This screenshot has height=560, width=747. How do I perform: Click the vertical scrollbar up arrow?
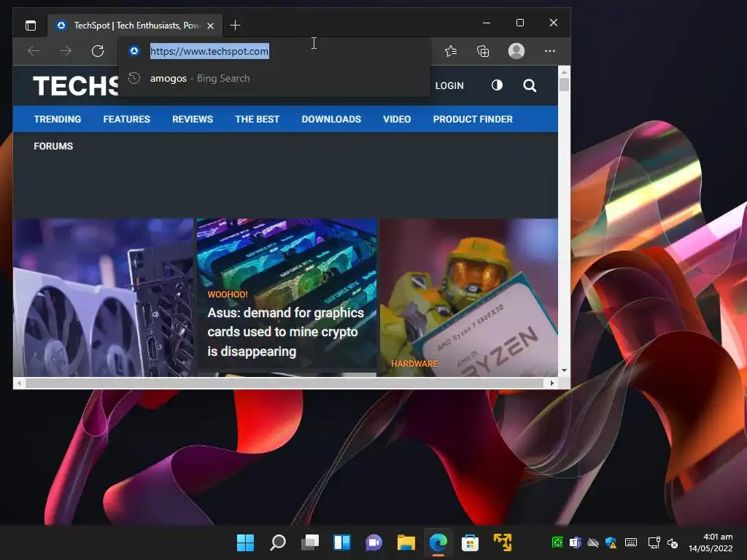pyautogui.click(x=564, y=72)
